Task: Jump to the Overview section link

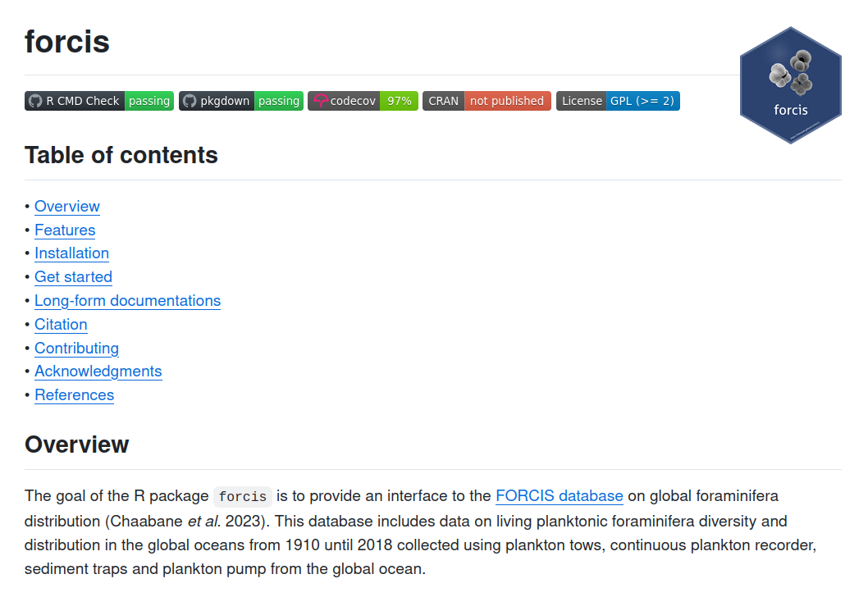Action: tap(67, 207)
